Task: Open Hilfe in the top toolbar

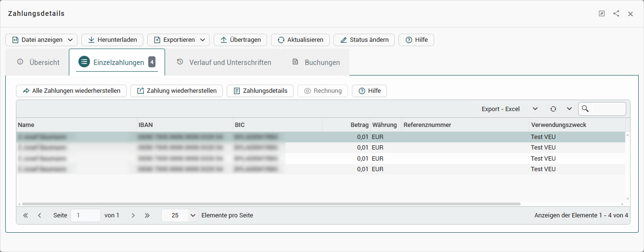Action: (x=416, y=40)
